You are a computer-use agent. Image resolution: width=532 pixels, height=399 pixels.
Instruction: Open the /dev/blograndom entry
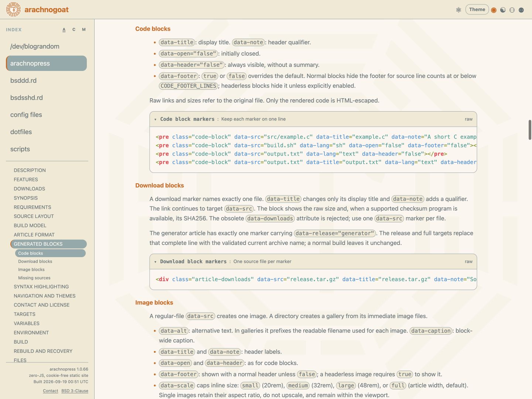47,46
